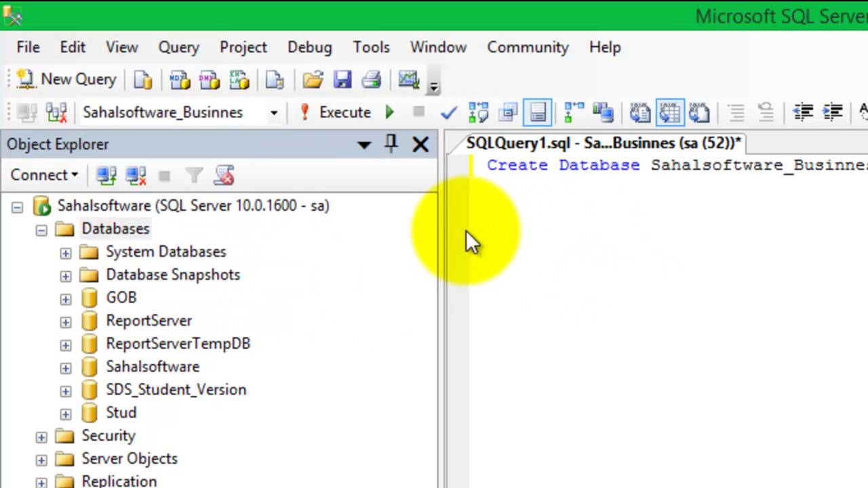Image resolution: width=868 pixels, height=488 pixels.
Task: Open an Analysis Services MDX Query
Action: click(180, 79)
